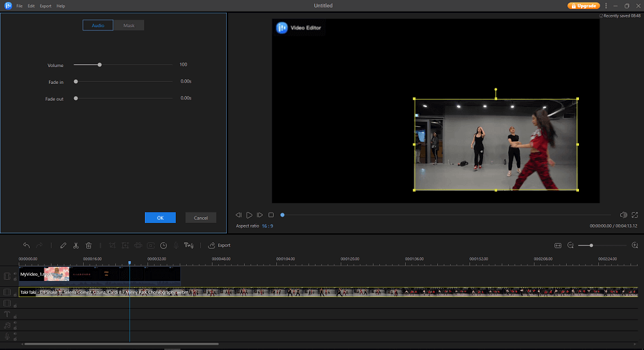
Task: Toggle lock on the Taki Taki track
Action: tap(15, 296)
